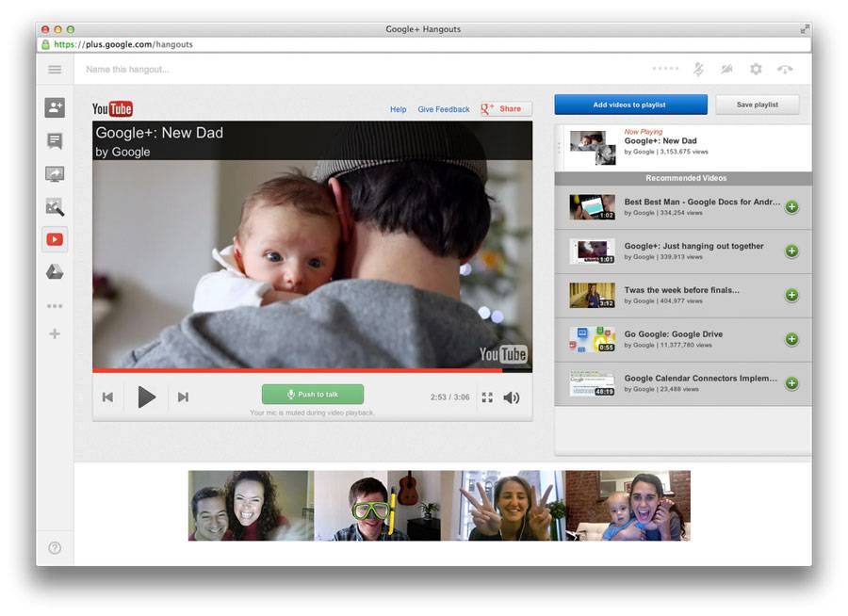Screen dimensions: 848x616
Task: Click Add videos to playlist
Action: click(630, 105)
